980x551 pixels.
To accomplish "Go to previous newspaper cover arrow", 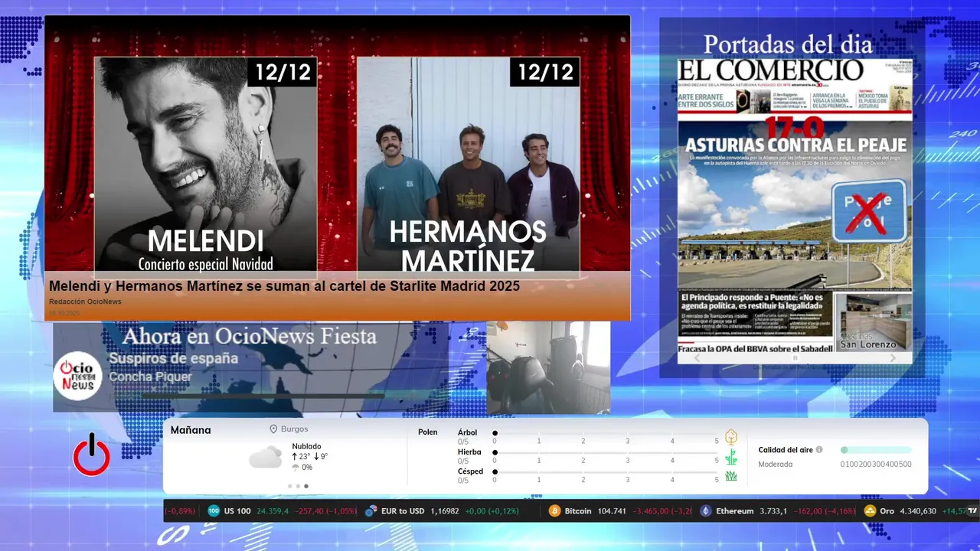I will 697,358.
